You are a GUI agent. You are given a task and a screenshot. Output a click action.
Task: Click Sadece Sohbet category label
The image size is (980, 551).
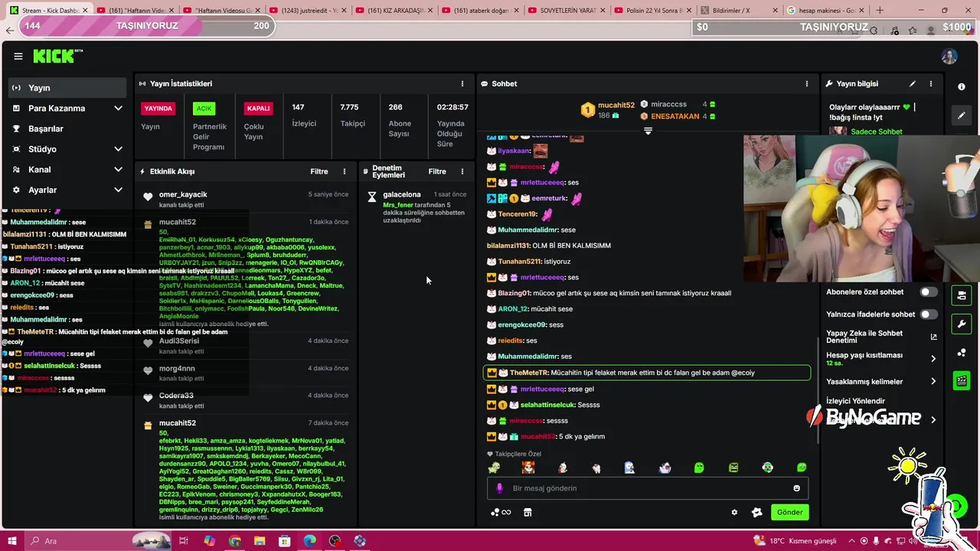point(877,132)
